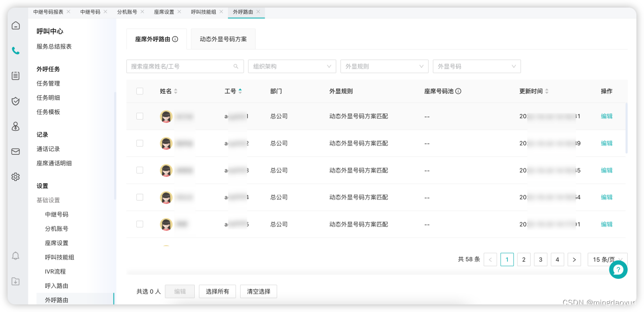
Task: Check the second agent row checkbox
Action: (x=140, y=143)
